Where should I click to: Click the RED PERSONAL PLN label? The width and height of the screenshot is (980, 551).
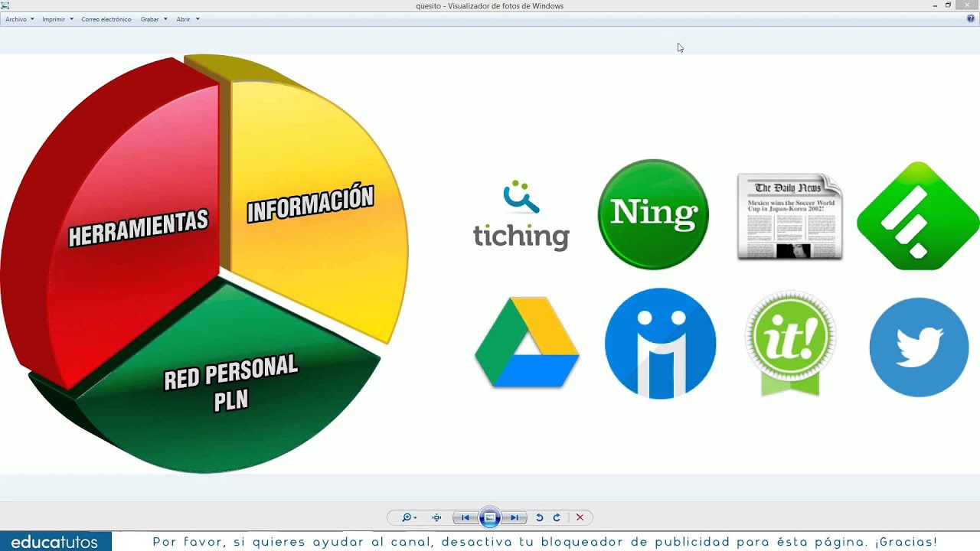[230, 384]
